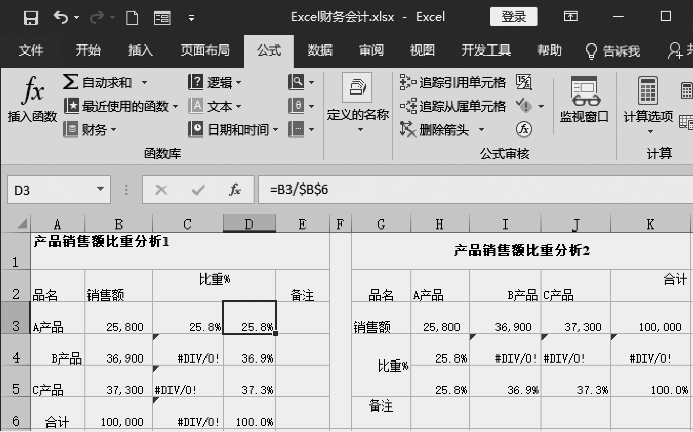Screen dimensions: 693x432
Task: Click the New document icon
Action: click(132, 18)
